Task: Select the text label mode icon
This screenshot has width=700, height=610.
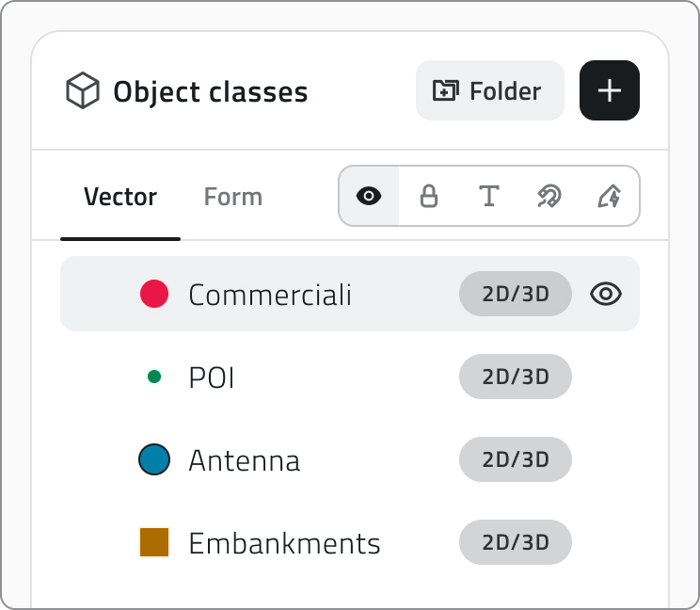Action: [x=489, y=196]
